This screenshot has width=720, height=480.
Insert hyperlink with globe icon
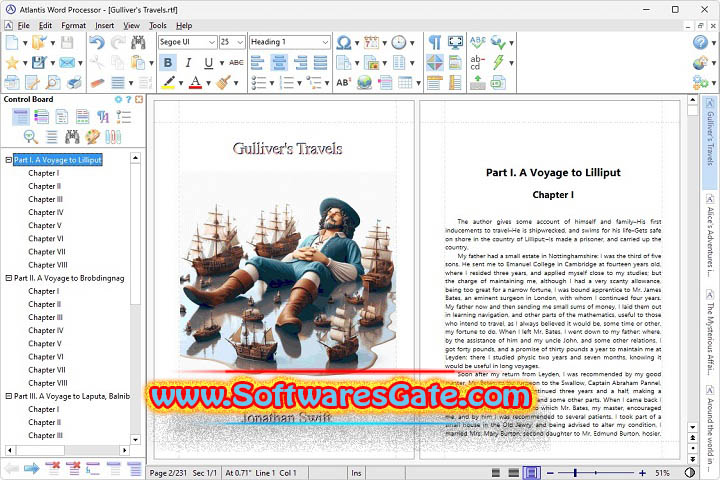(x=364, y=83)
